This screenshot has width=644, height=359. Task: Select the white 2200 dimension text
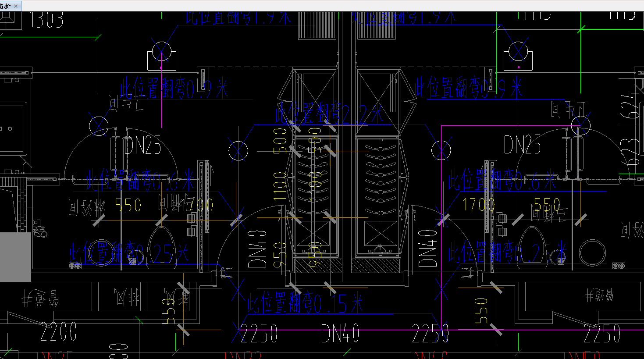point(59,332)
